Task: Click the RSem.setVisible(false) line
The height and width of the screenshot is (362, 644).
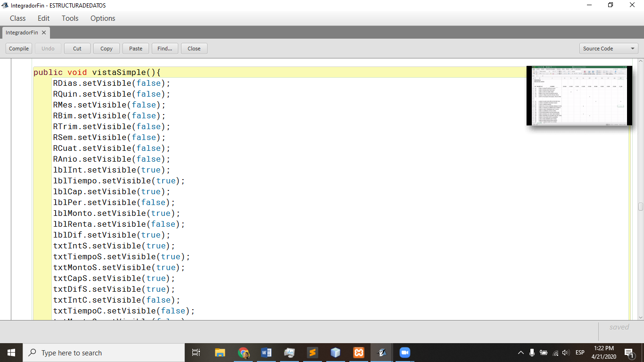Action: coord(109,137)
